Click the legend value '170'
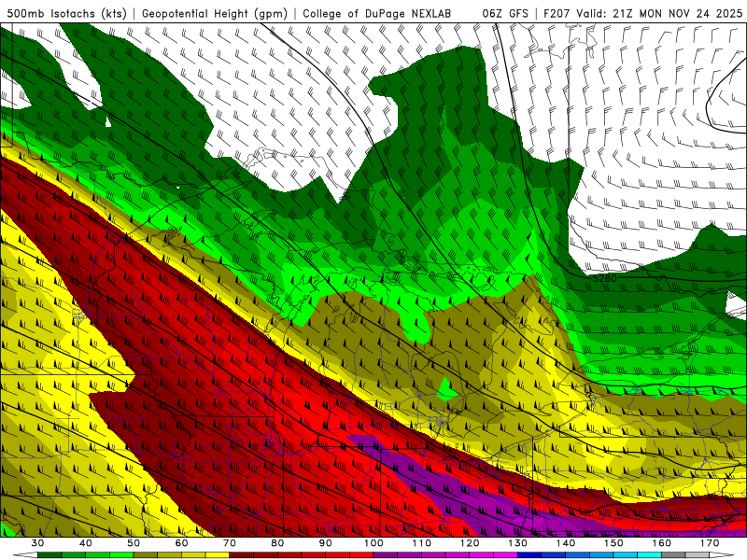747x560 pixels. (x=710, y=543)
